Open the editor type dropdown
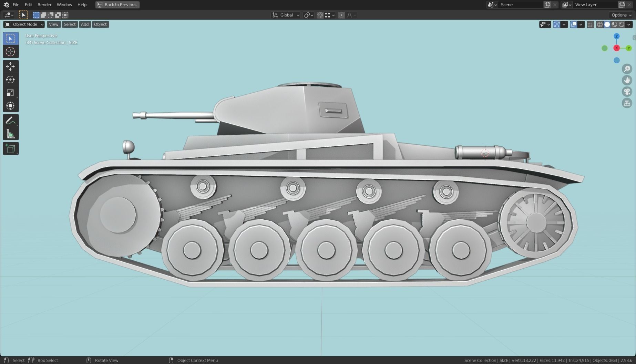Viewport: 636px width, 364px height. coord(9,15)
